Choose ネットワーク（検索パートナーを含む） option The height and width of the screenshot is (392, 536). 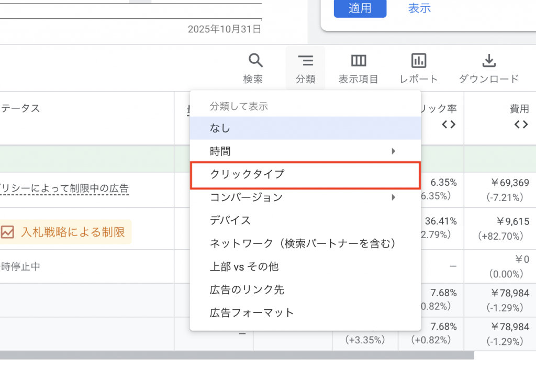click(x=303, y=243)
